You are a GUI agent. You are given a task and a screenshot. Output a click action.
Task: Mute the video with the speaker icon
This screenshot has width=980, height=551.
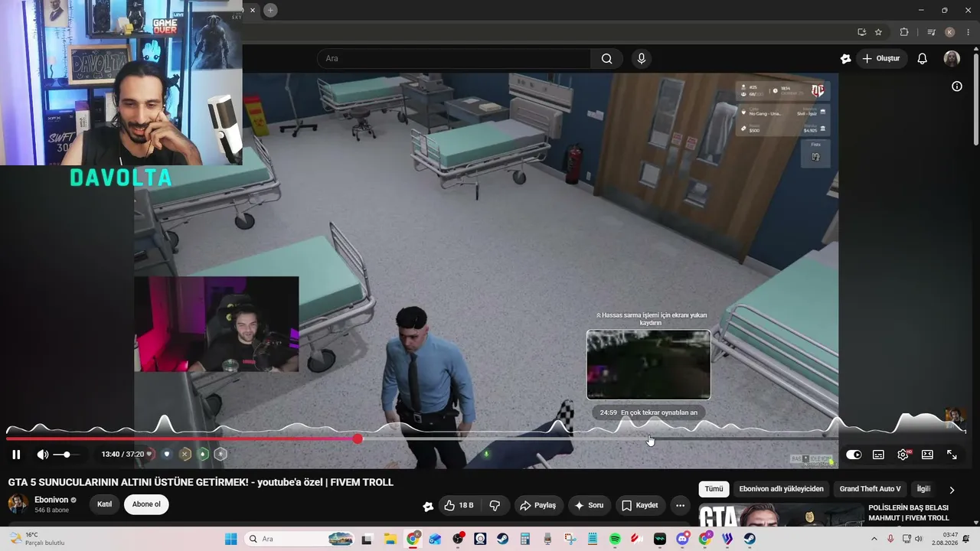coord(43,455)
